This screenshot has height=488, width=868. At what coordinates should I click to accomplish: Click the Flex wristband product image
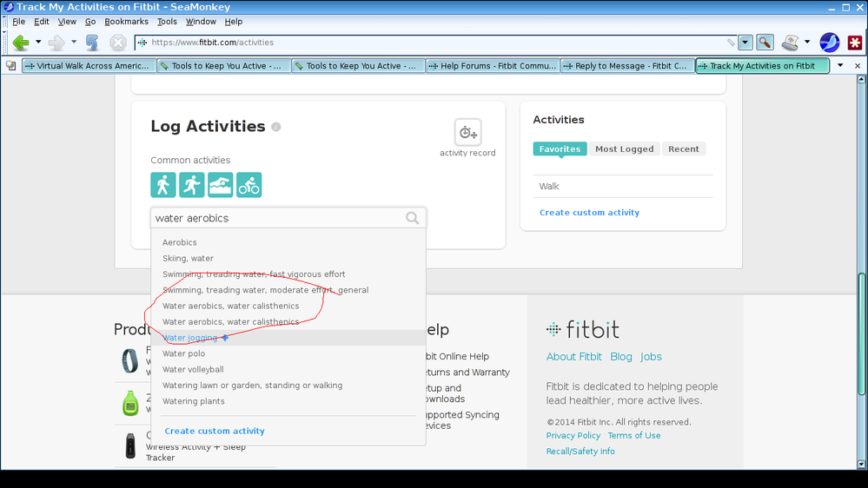coord(130,360)
